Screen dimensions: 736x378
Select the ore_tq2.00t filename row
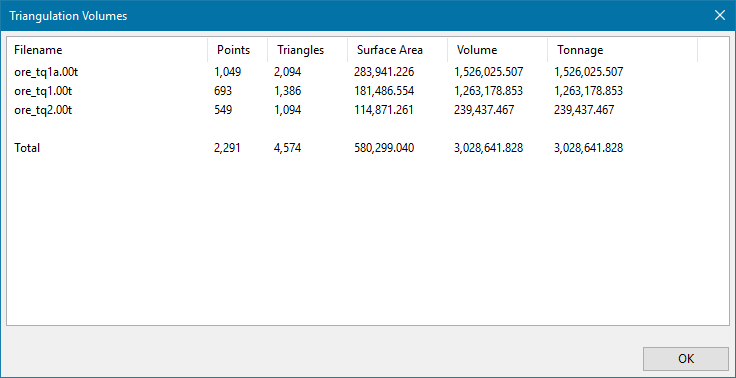click(x=43, y=110)
